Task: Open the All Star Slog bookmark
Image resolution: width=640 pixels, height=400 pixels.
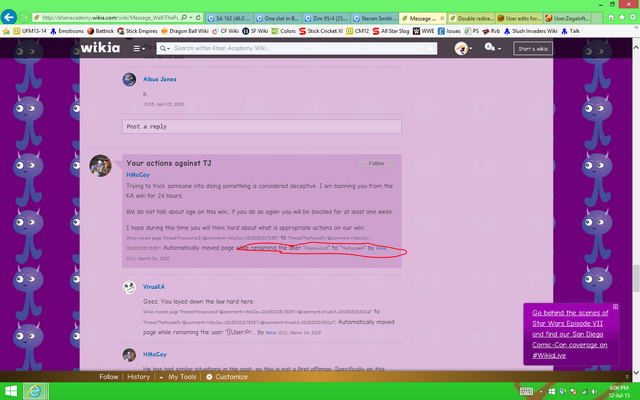Action: coord(391,31)
